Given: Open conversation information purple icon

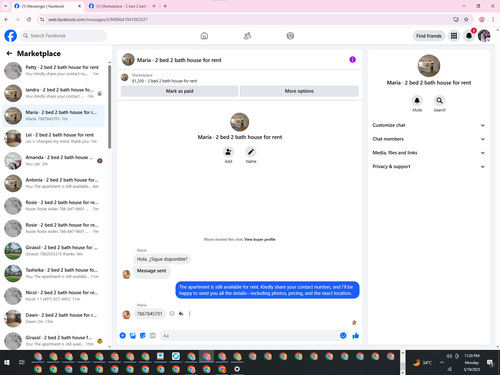Looking at the screenshot, I should pyautogui.click(x=352, y=60).
